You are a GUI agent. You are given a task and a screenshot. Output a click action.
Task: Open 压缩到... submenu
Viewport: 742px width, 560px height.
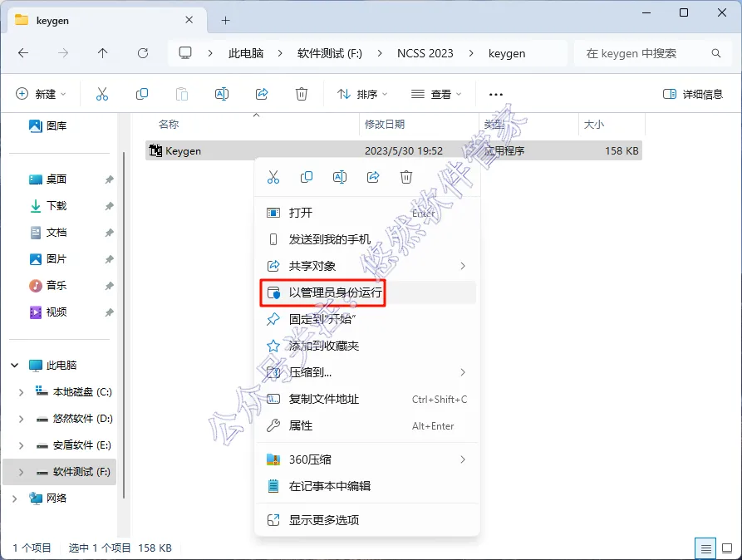pyautogui.click(x=367, y=372)
